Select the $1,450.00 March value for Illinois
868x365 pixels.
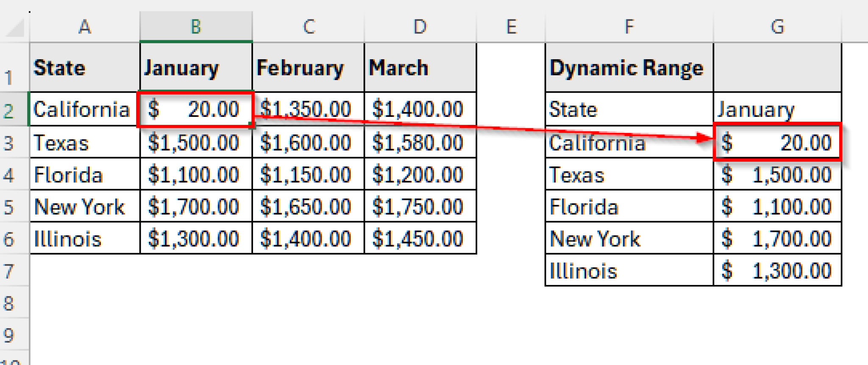coord(420,238)
